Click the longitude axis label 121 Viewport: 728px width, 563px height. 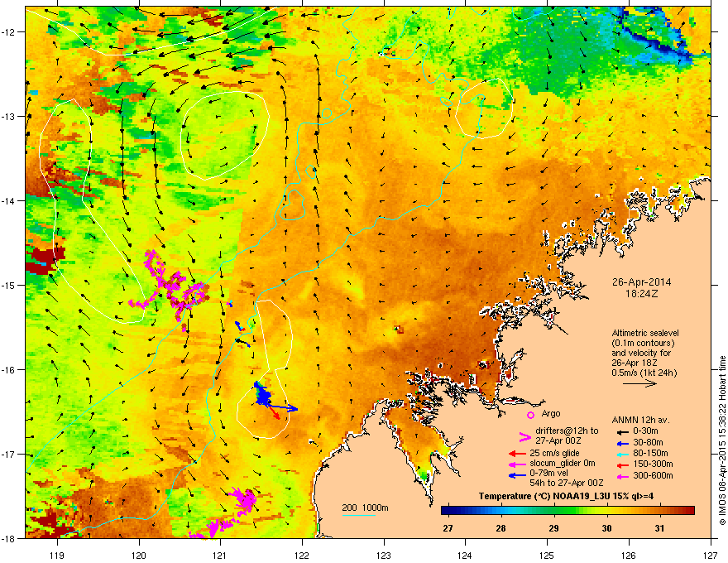[221, 555]
